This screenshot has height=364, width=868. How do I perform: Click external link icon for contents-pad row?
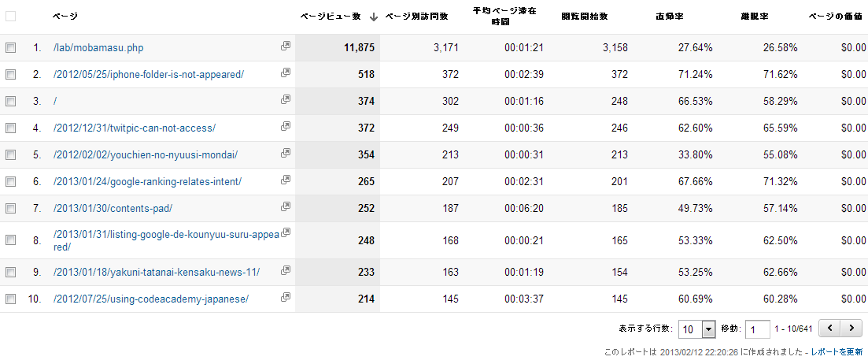286,207
